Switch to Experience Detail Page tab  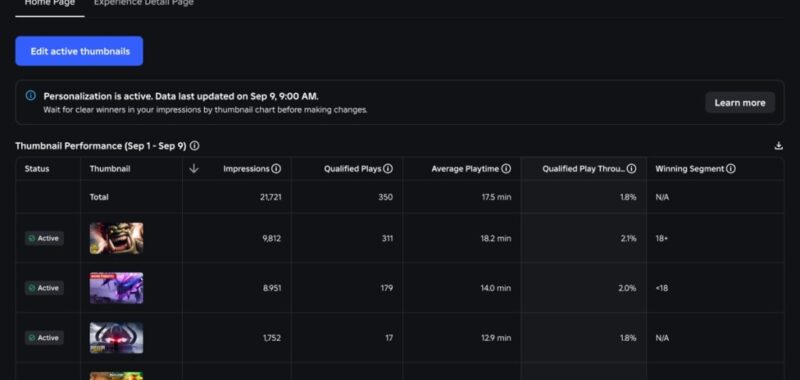(143, 4)
